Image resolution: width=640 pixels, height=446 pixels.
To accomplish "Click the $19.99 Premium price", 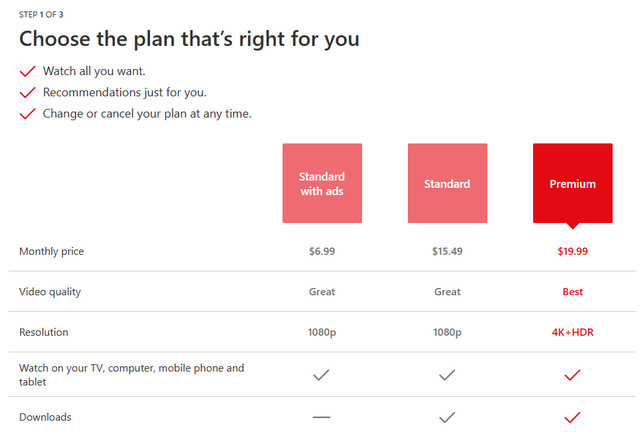I will coord(572,251).
